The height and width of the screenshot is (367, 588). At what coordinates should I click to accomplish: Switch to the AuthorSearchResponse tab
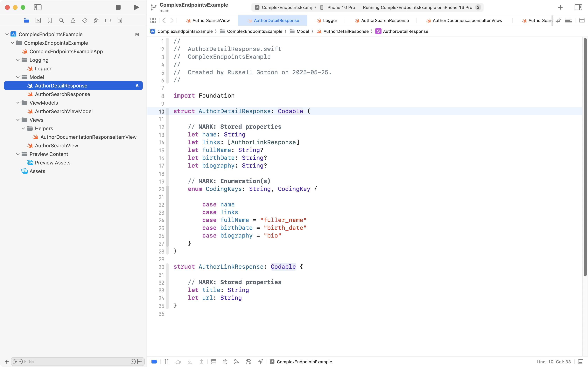385,21
